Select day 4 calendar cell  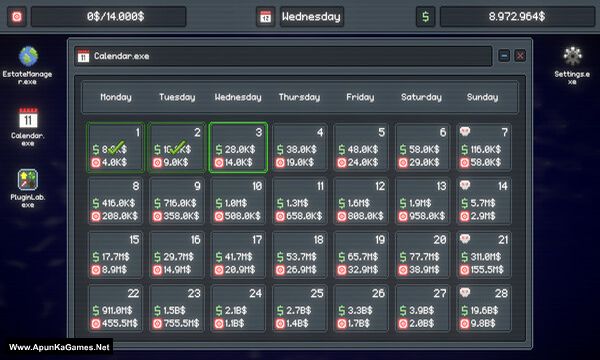[x=300, y=147]
